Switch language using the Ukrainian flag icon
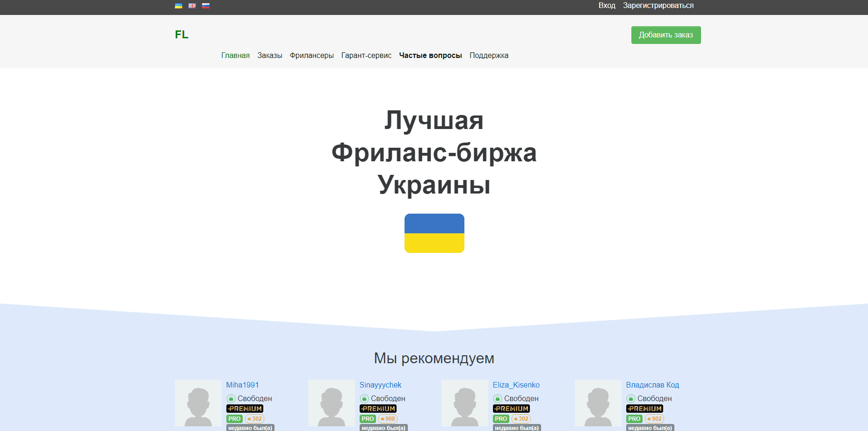This screenshot has height=431, width=868. (178, 6)
